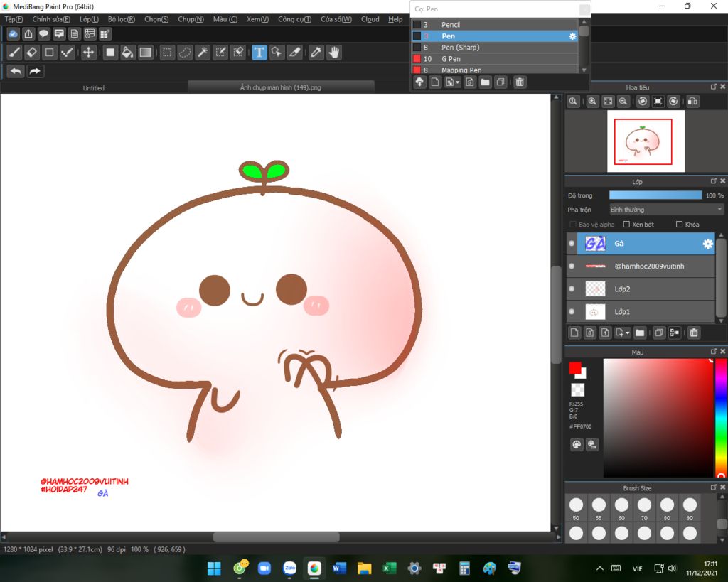Screen dimensions: 728x582
Task: Click the Undo arrow button
Action: pyautogui.click(x=16, y=71)
